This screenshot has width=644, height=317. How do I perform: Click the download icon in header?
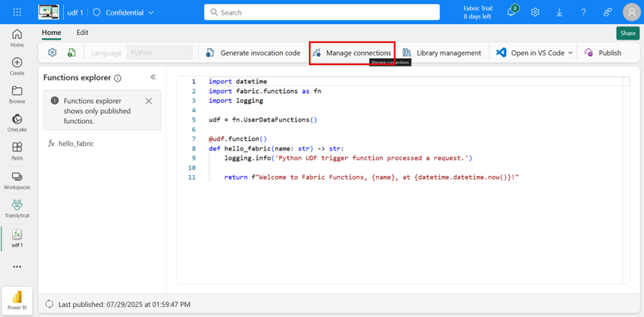tap(559, 12)
